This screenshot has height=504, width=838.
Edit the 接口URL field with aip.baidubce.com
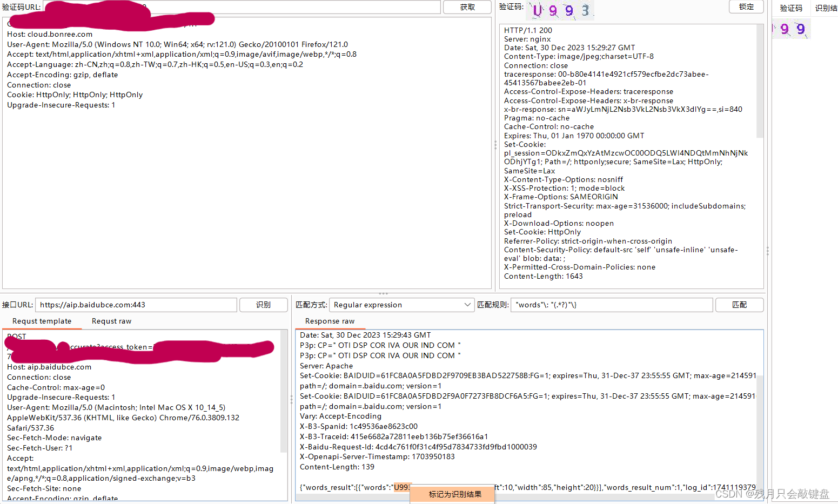pyautogui.click(x=136, y=305)
